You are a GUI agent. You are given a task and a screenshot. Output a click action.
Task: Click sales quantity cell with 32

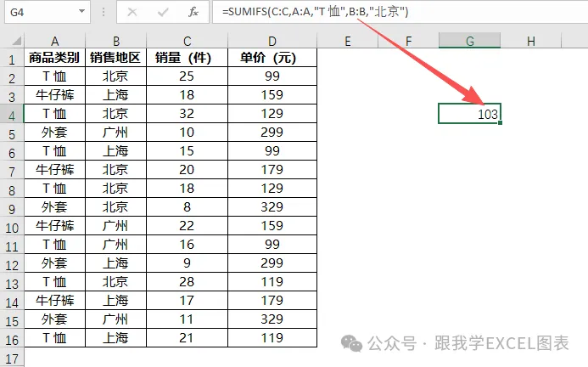[188, 114]
